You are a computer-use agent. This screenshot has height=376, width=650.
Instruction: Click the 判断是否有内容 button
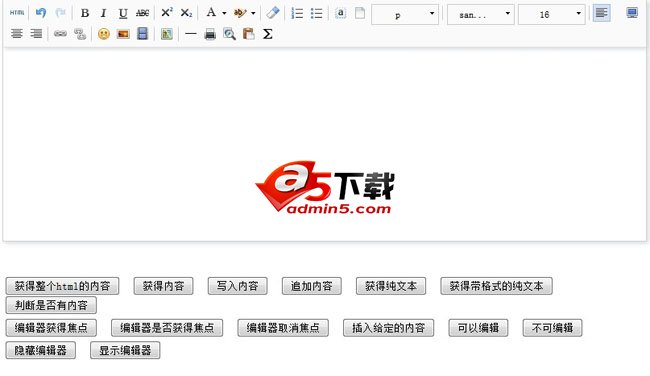51,306
